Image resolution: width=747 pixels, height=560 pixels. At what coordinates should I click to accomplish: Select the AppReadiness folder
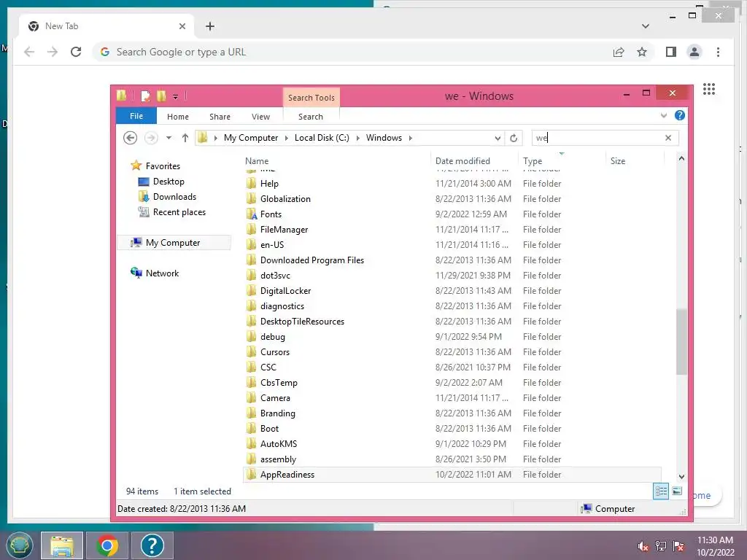[287, 474]
